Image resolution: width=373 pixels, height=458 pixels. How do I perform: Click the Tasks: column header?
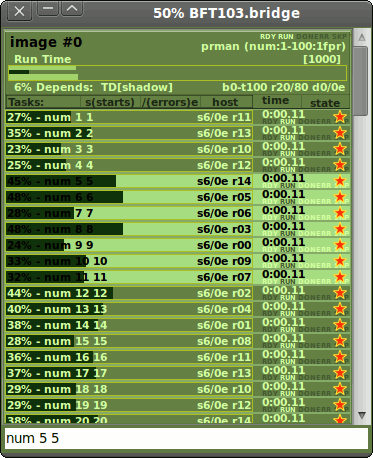[x=43, y=102]
